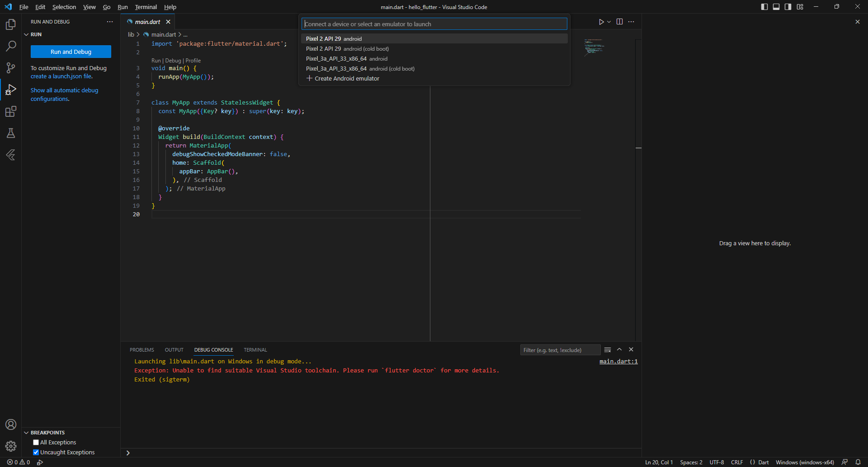Click errors and warnings status indicator
The height and width of the screenshot is (467, 868).
tap(19, 462)
